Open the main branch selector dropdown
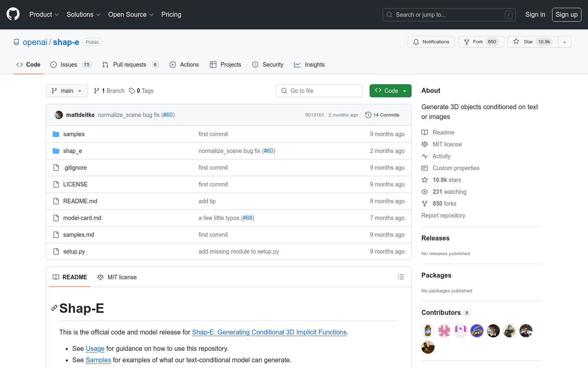This screenshot has height=368, width=588. coord(67,91)
